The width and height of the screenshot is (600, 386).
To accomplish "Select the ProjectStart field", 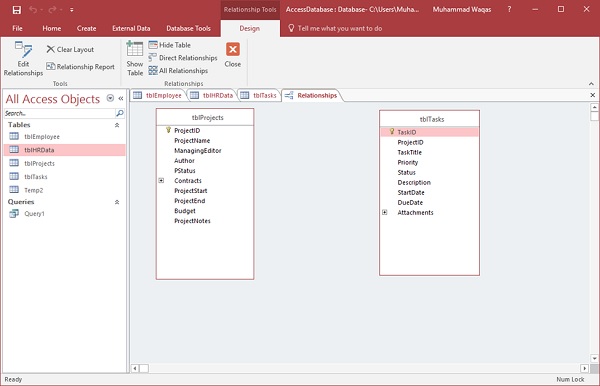I will 191,191.
